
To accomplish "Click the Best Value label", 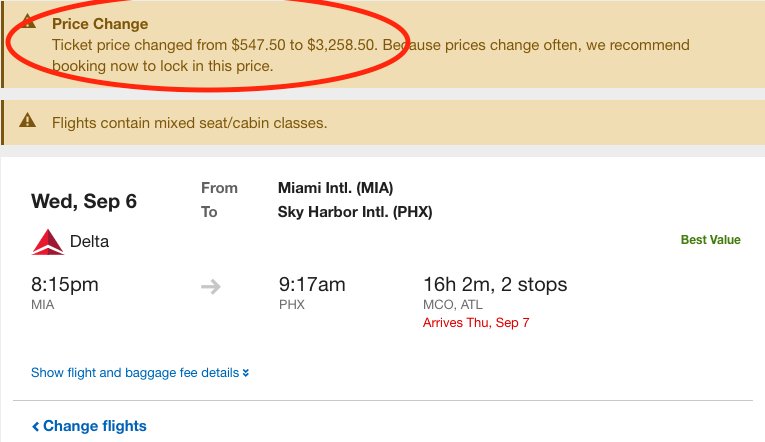I will [710, 241].
